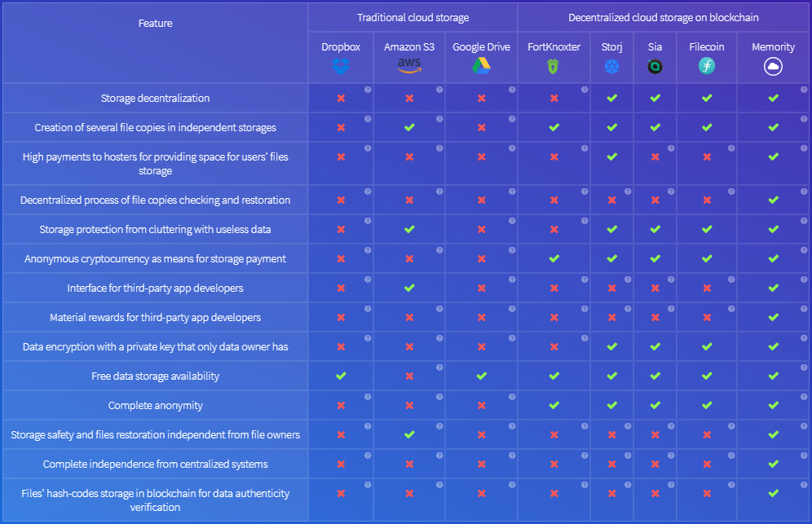The width and height of the screenshot is (812, 524).
Task: Click the Sia round dark logo
Action: click(655, 66)
